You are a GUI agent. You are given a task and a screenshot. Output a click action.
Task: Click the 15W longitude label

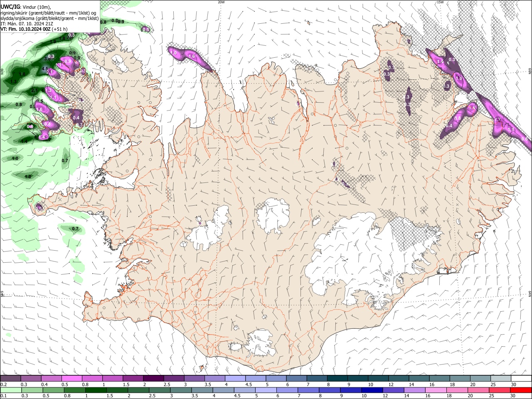(440, 2)
